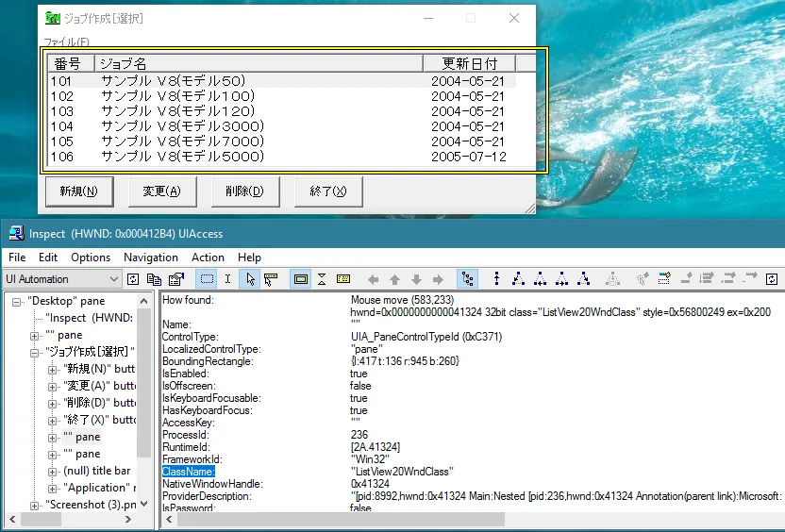Click the properties panel's scroll left arrow

[x=169, y=520]
